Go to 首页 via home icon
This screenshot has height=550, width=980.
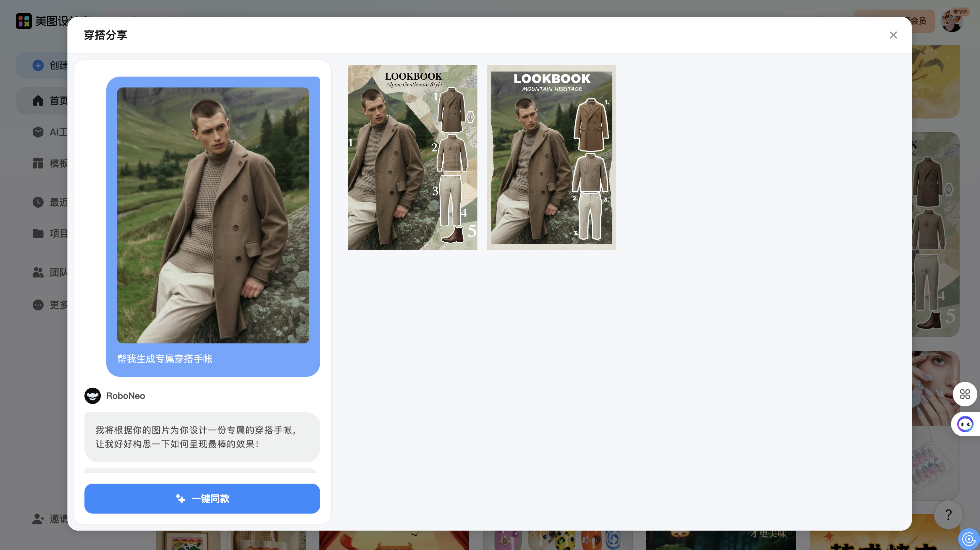click(x=38, y=101)
